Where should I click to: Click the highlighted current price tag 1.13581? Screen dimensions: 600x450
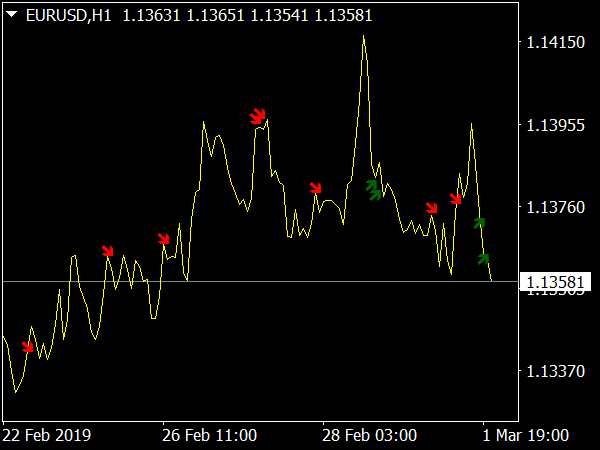[555, 282]
